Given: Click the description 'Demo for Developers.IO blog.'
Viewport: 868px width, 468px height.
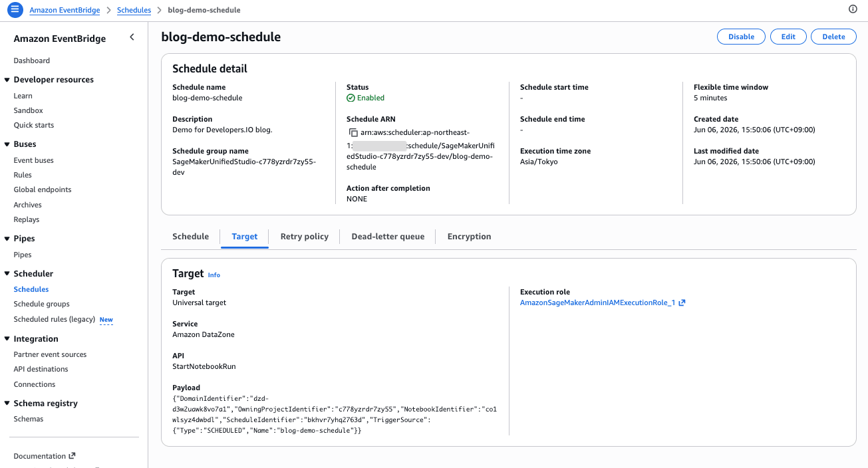Looking at the screenshot, I should pos(222,130).
